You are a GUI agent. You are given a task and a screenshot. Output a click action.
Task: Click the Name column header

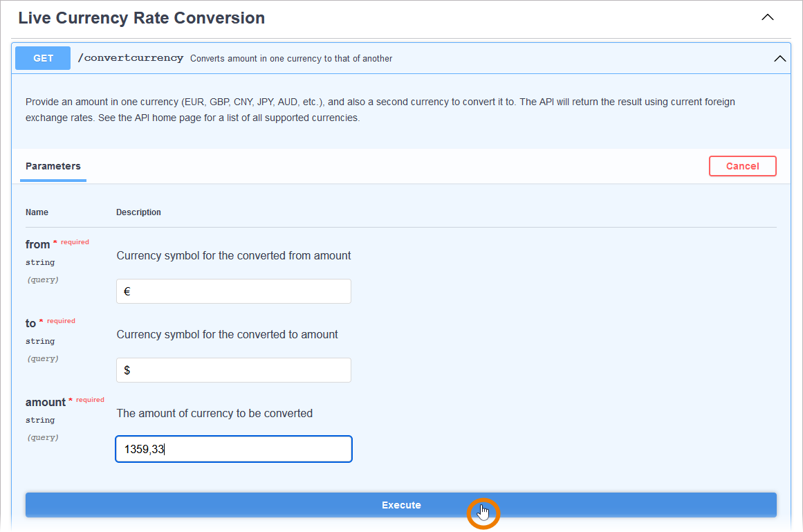click(x=37, y=212)
